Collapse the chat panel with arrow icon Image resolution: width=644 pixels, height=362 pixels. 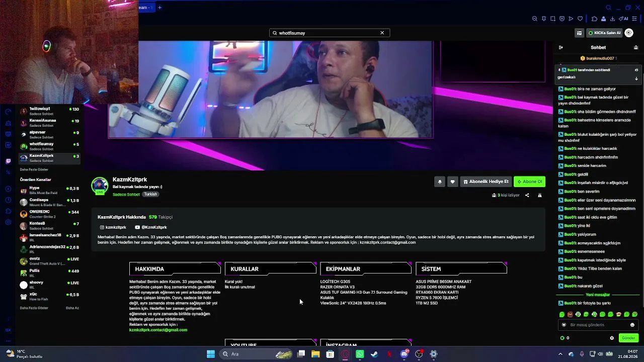click(560, 47)
